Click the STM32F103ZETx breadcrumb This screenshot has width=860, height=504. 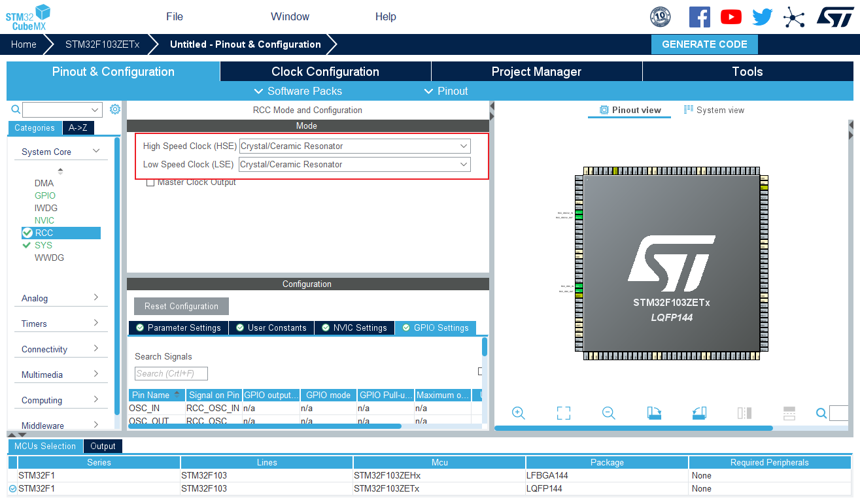point(102,44)
